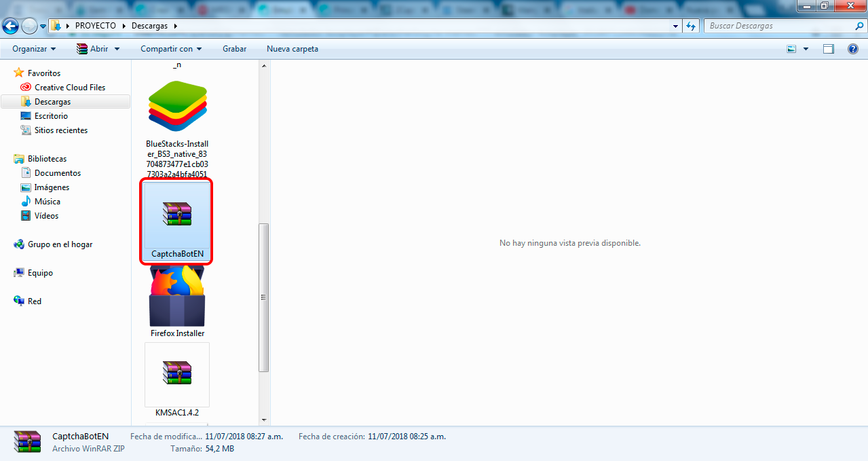Click the magnifier search icon
This screenshot has width=868, height=461.
[x=859, y=26]
